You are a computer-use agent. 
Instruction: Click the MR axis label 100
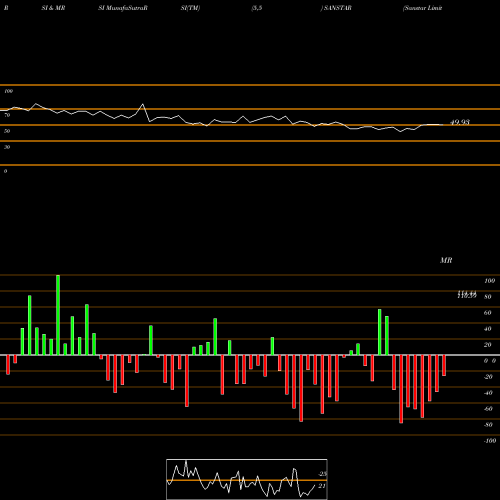pyautogui.click(x=489, y=281)
